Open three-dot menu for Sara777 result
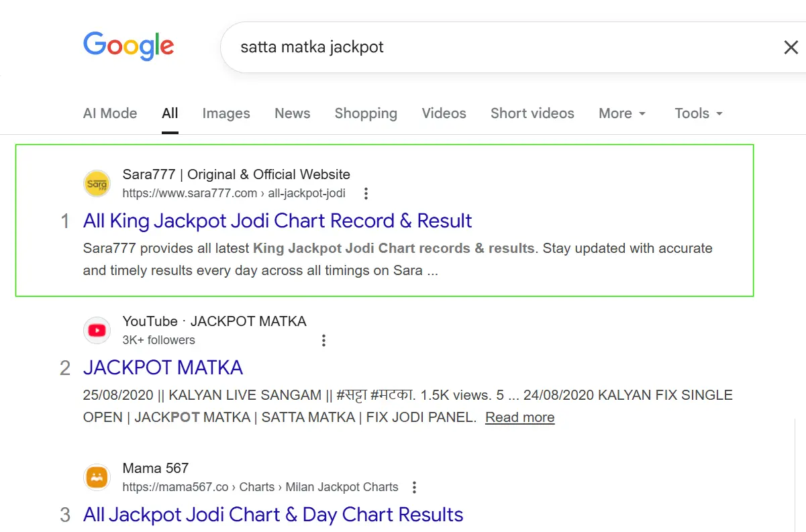The width and height of the screenshot is (806, 532). [366, 194]
